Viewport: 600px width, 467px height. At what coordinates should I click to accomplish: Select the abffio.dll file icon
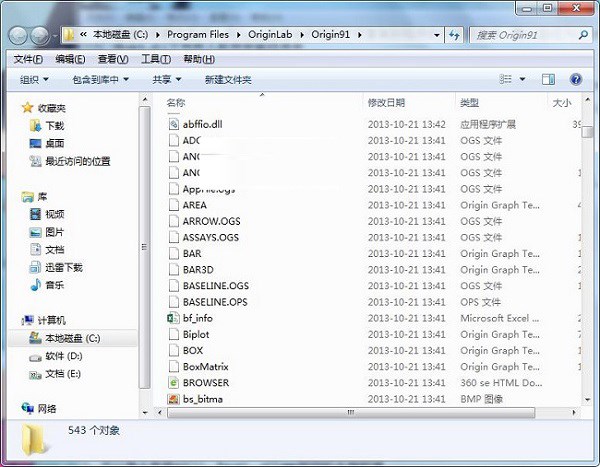click(x=174, y=124)
